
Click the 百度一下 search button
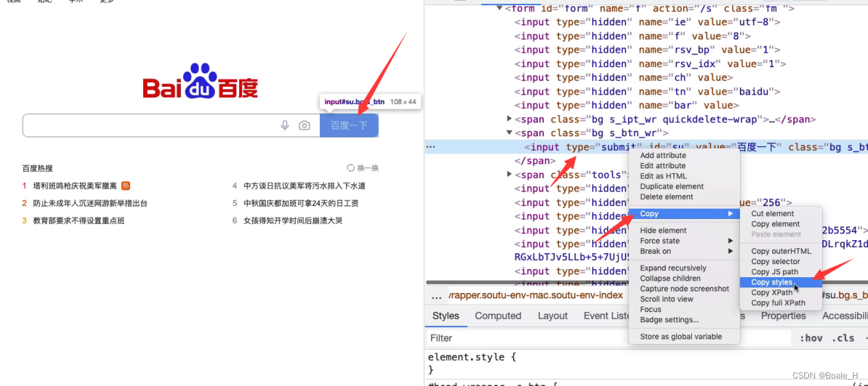(x=349, y=125)
